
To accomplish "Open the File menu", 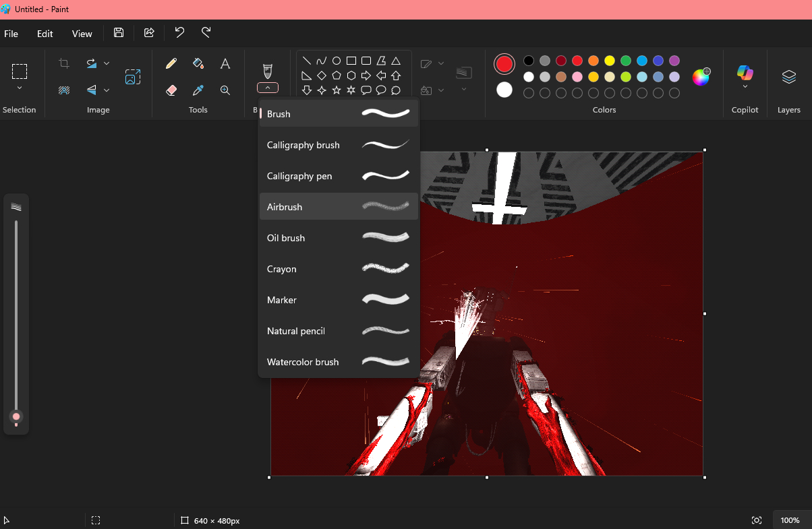I will point(11,34).
